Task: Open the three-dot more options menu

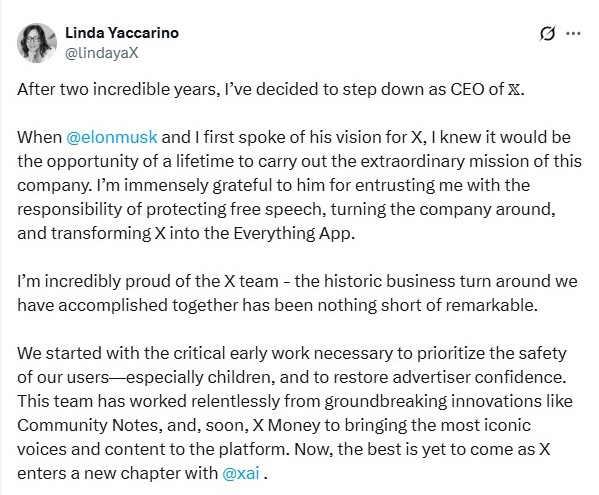Action: [x=573, y=34]
